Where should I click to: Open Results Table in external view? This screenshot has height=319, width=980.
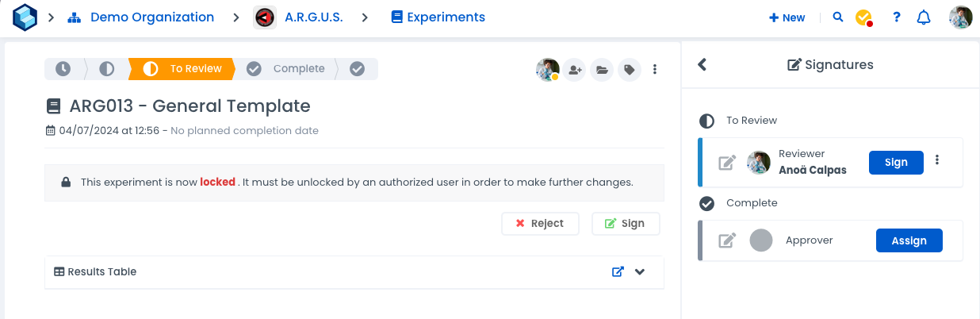618,271
